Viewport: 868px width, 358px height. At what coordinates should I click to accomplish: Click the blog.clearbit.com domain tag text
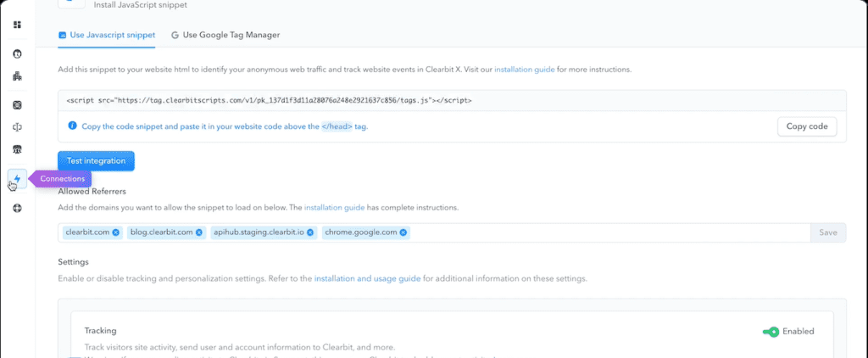click(x=162, y=232)
